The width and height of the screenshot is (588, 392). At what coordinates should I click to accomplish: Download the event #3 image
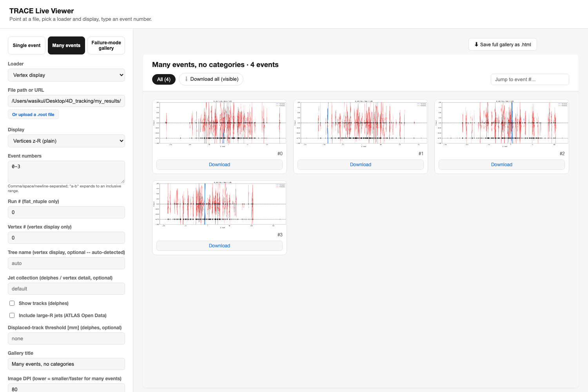[220, 246]
